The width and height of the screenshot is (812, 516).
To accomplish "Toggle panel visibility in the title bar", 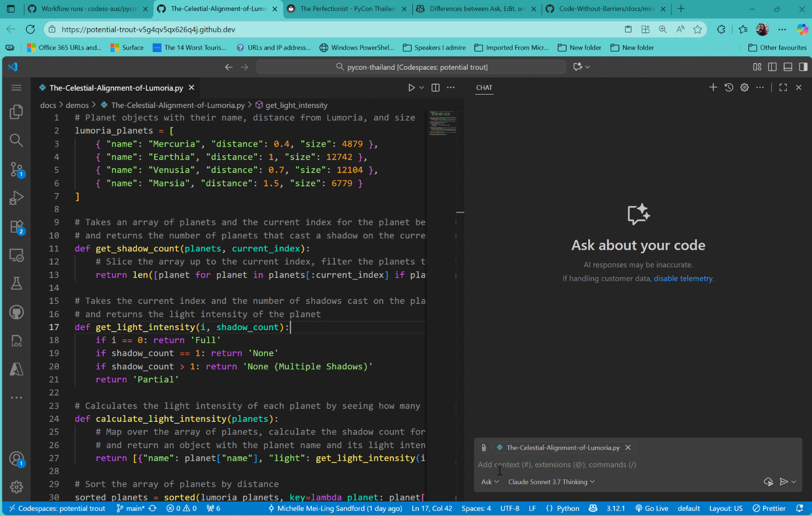I will point(788,67).
